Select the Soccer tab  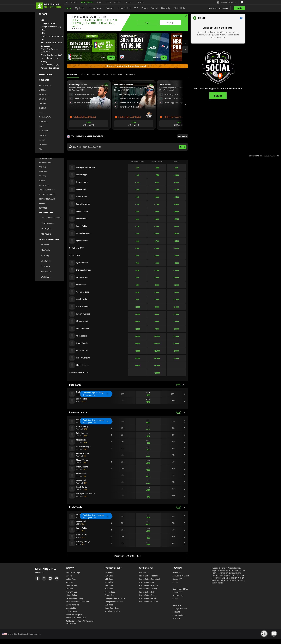105,74
